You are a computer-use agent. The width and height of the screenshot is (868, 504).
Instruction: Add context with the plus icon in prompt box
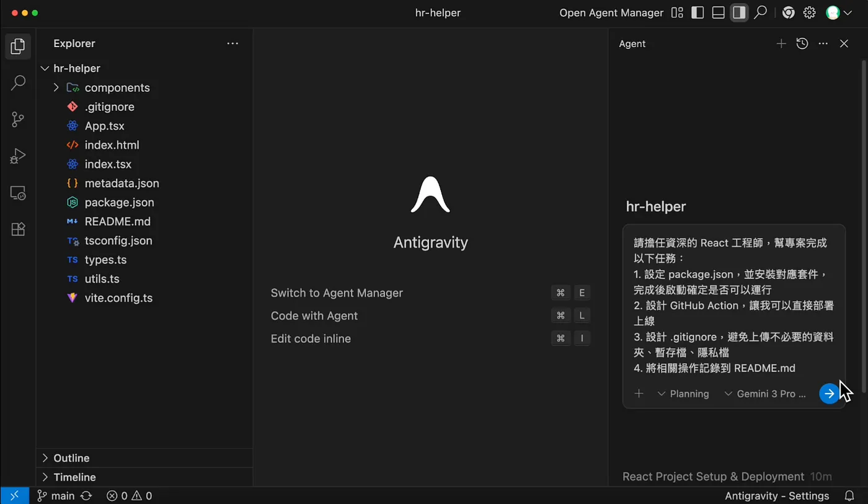(639, 394)
